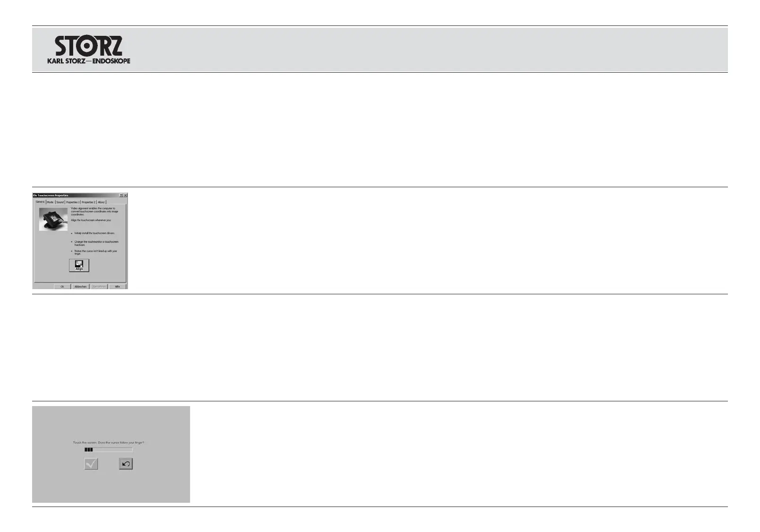760x532 pixels.
Task: Open the Mode tab
Action: coord(50,202)
